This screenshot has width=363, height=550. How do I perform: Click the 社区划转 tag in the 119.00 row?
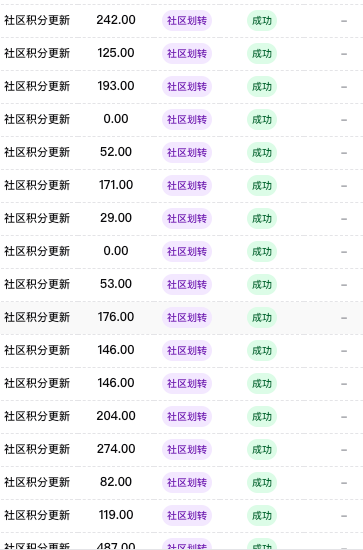pyautogui.click(x=187, y=515)
